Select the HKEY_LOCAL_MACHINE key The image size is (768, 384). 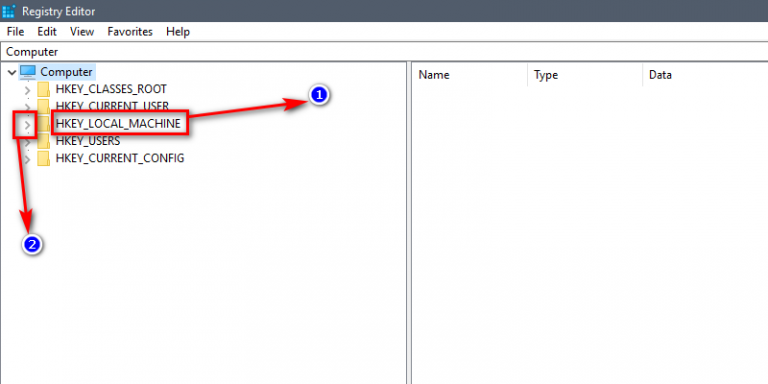[118, 124]
